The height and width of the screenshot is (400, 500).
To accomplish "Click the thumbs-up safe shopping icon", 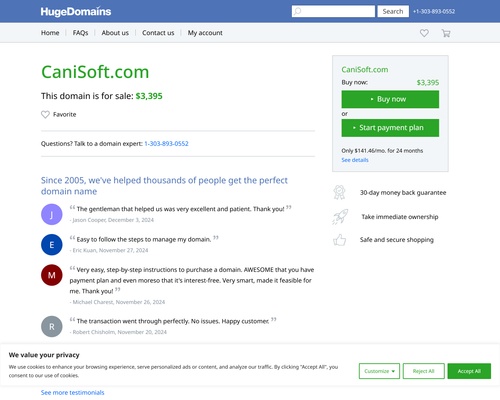I will point(339,240).
